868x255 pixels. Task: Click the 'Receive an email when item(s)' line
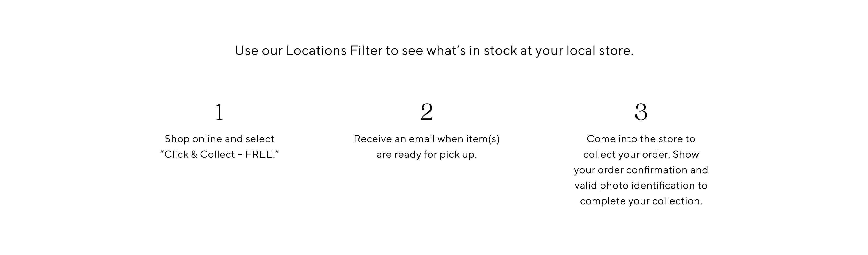pos(427,139)
